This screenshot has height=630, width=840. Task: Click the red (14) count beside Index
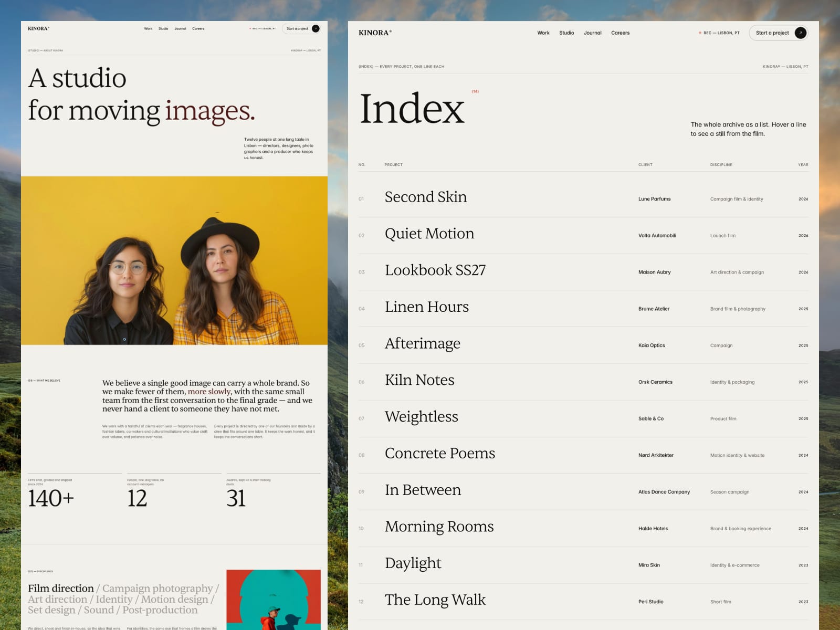(475, 91)
